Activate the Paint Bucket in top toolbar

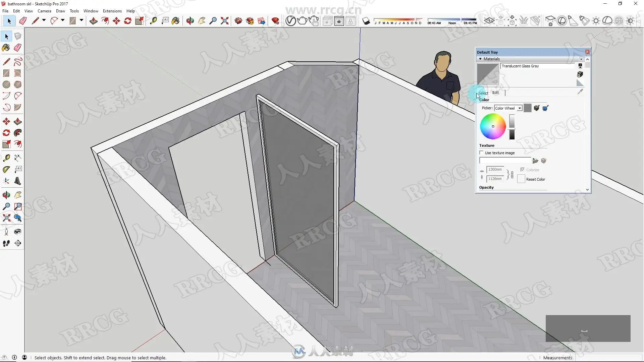click(x=176, y=21)
